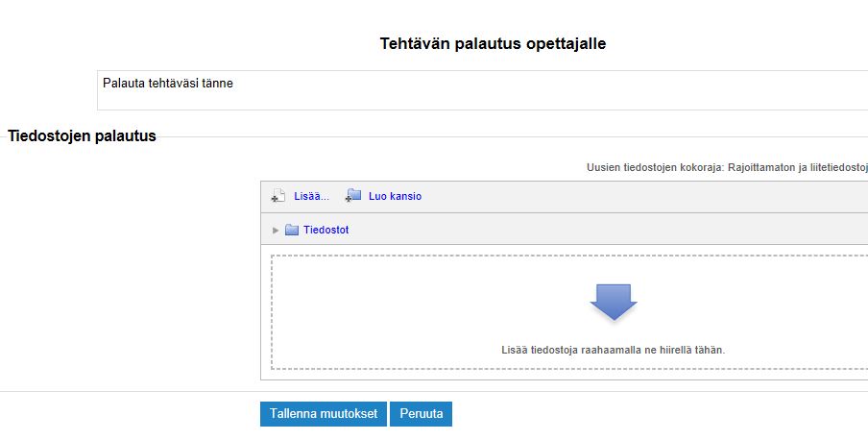This screenshot has width=868, height=440.
Task: Click empty space in the file manager toolbar
Action: point(624,196)
